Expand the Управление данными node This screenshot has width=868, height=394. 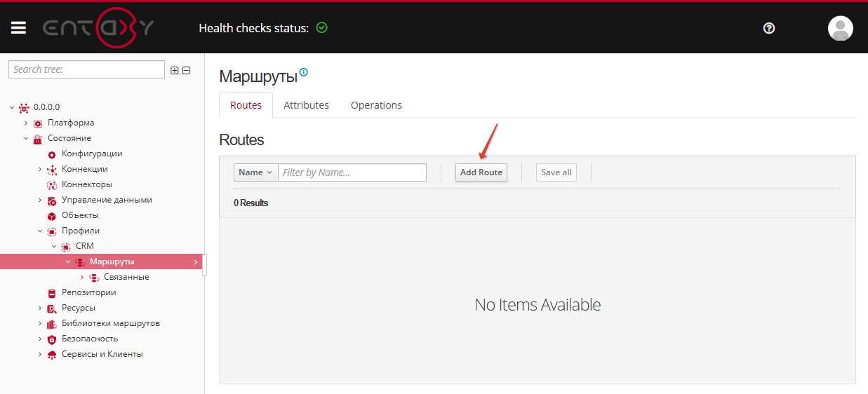click(x=40, y=200)
